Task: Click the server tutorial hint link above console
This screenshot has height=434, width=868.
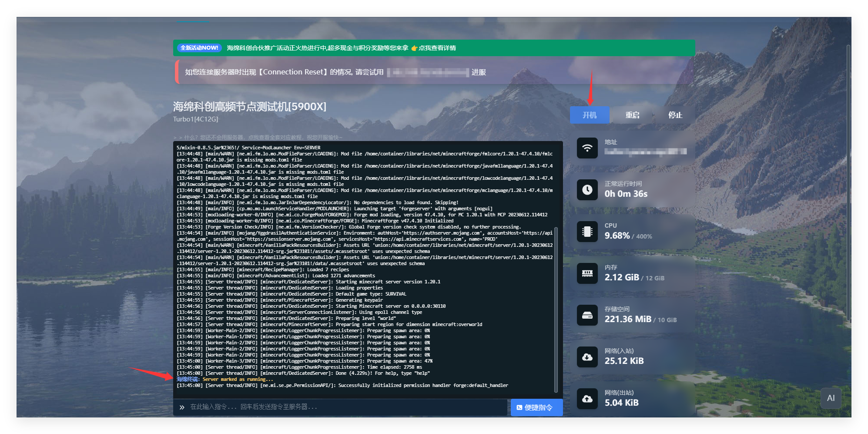Action: pyautogui.click(x=261, y=137)
